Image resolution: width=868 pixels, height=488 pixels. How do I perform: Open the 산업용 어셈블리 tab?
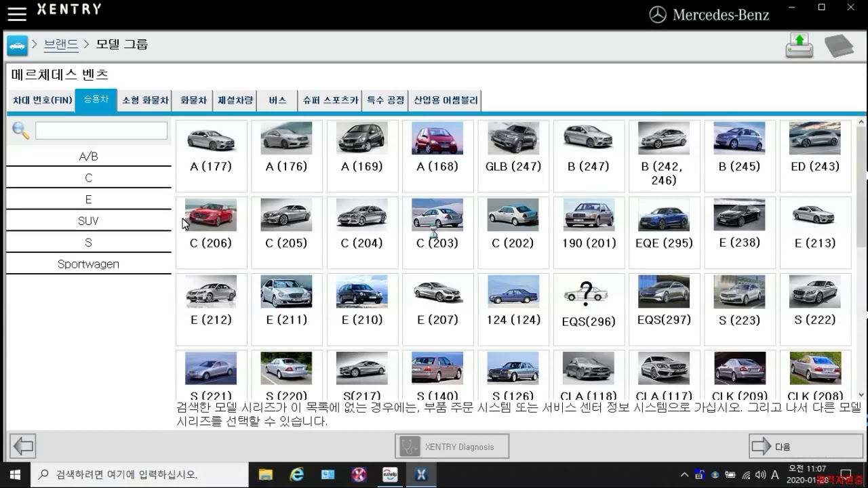[x=446, y=100]
